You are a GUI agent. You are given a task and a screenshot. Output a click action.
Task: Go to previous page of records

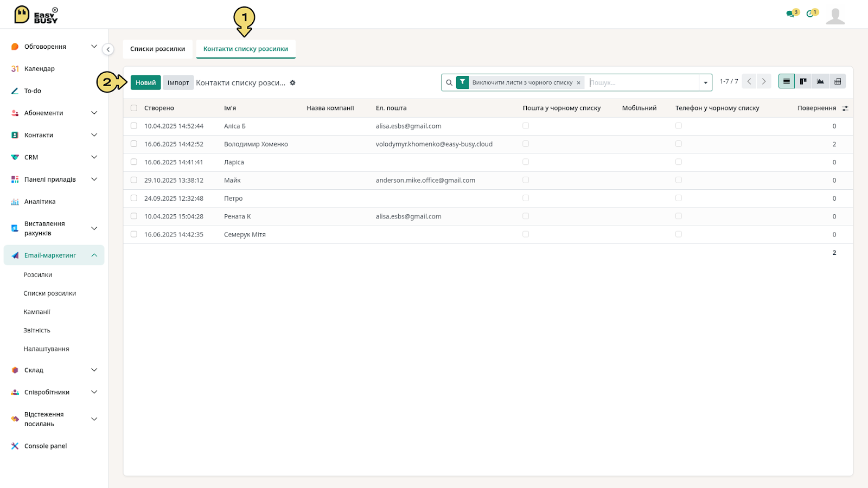click(x=749, y=81)
